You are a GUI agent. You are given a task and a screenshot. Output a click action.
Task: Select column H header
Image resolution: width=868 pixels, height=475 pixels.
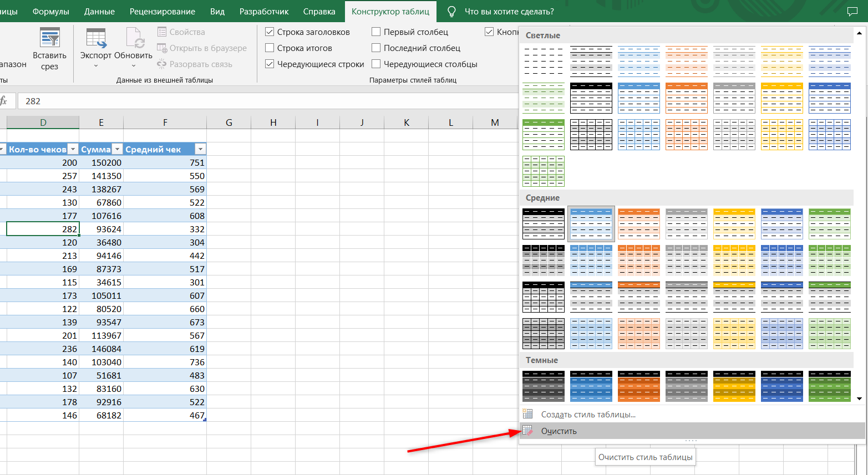[273, 122]
